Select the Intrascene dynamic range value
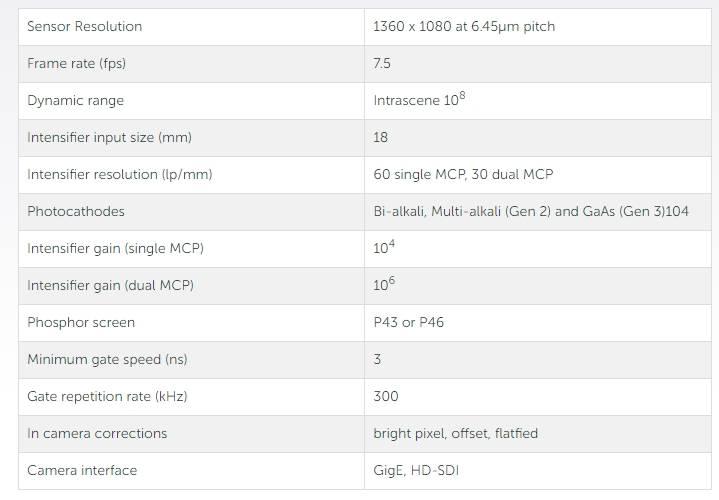 coord(420,100)
